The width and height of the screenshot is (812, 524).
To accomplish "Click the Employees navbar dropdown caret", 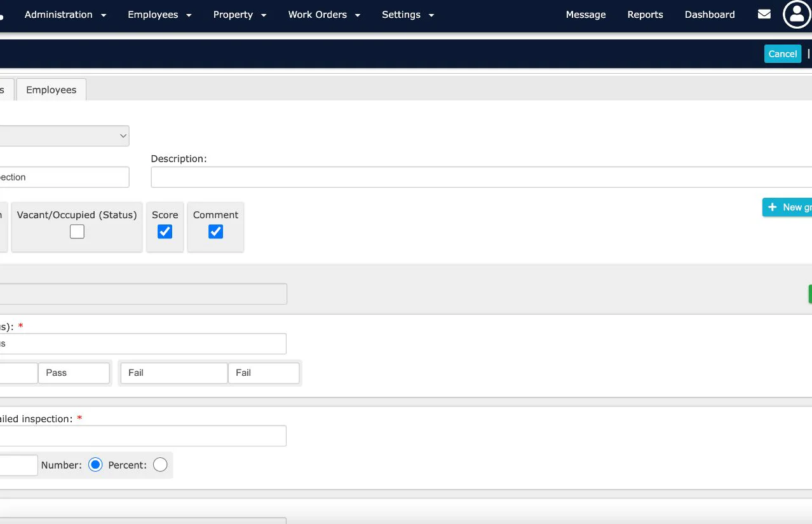I will (x=189, y=15).
